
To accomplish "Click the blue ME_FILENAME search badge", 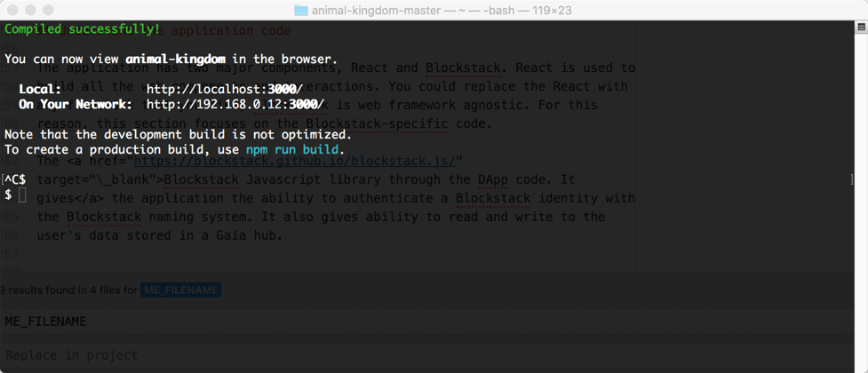I will [x=180, y=290].
